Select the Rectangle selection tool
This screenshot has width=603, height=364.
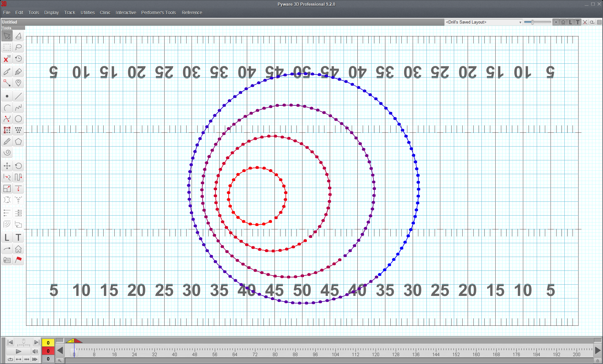pyautogui.click(x=7, y=47)
